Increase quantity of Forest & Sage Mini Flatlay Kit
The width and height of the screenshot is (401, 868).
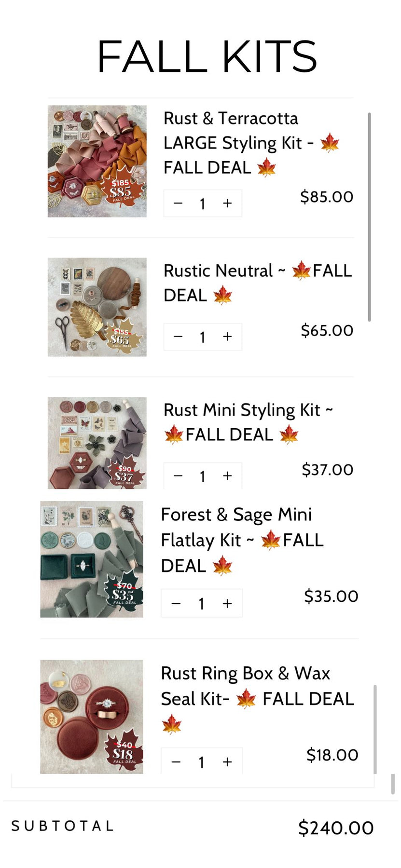pyautogui.click(x=227, y=603)
